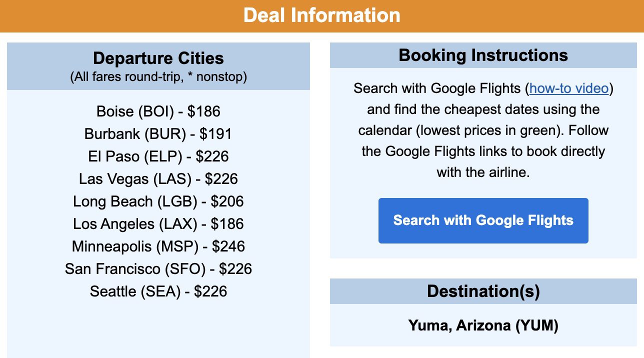The width and height of the screenshot is (644, 358).
Task: Select the Boise (BOI) $186 fare
Action: (x=158, y=111)
